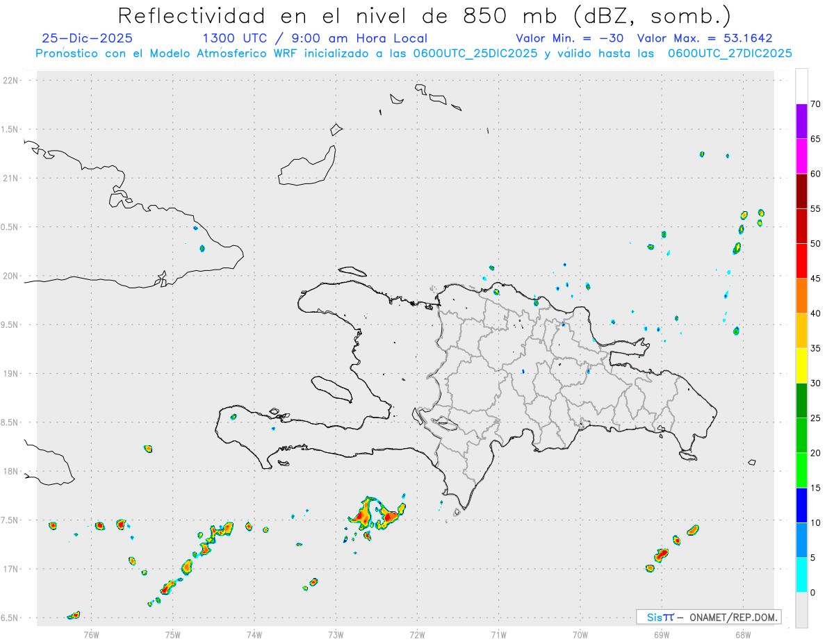Click Tortuga island off Haiti's north coast

click(x=352, y=270)
